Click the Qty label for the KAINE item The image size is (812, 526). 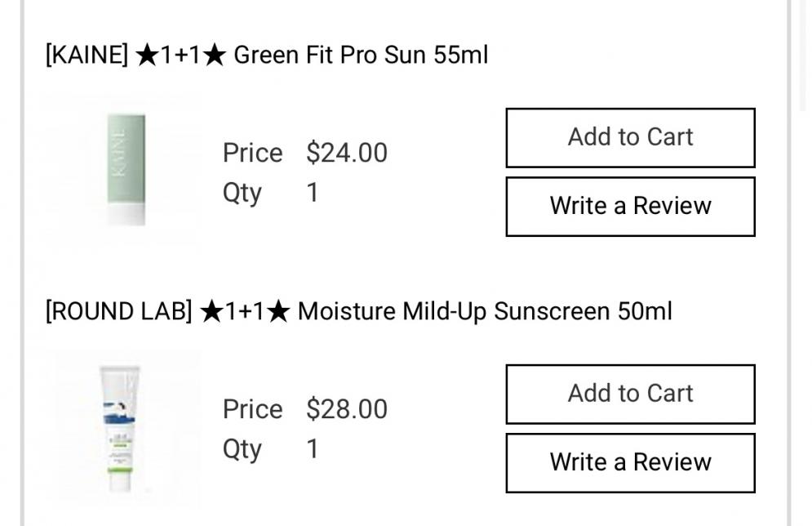(242, 194)
